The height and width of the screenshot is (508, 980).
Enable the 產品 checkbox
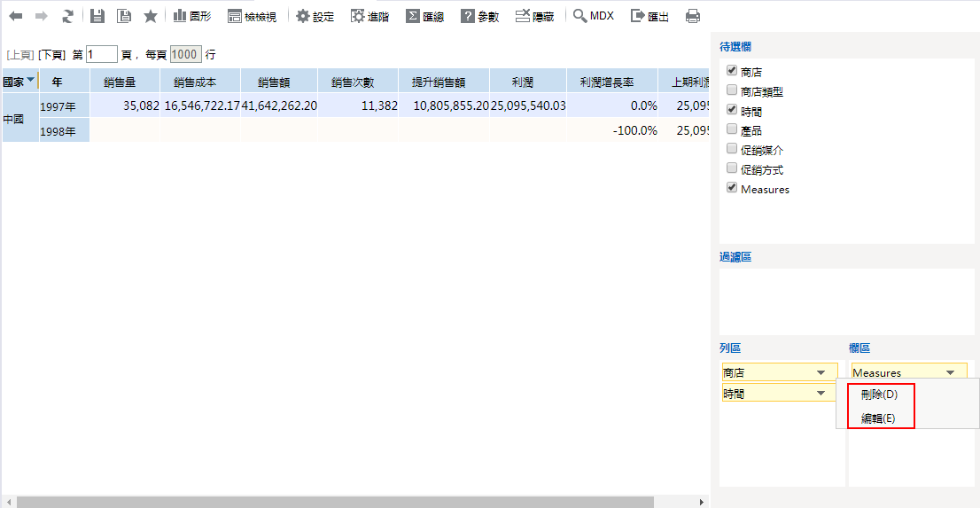(x=732, y=129)
